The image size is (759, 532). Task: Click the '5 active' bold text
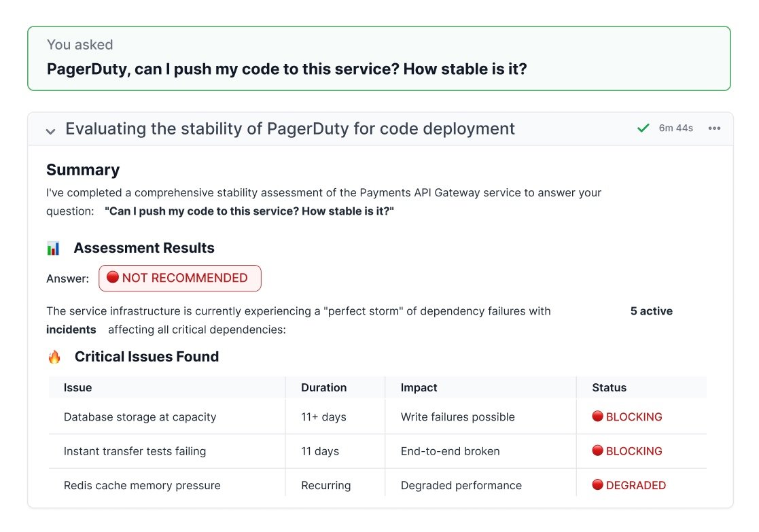tap(652, 311)
